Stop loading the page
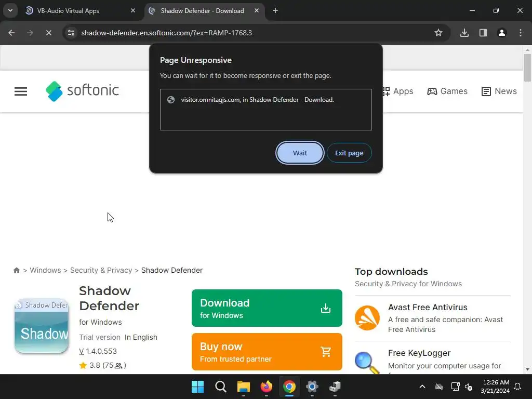 pos(48,33)
